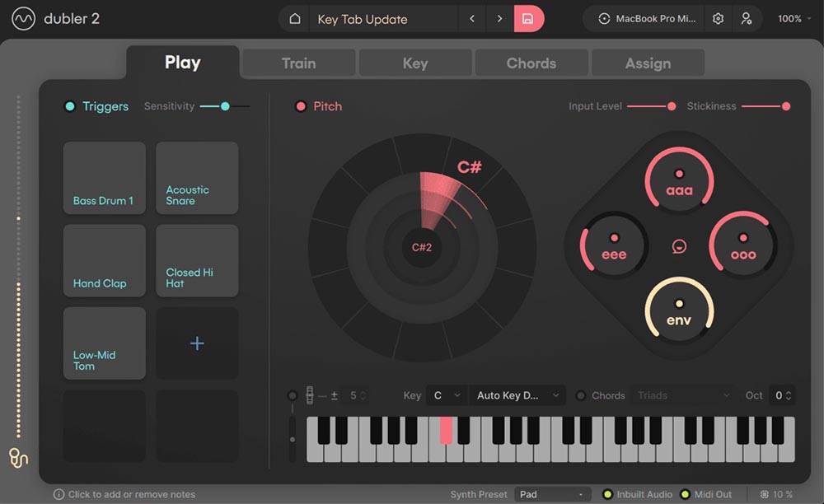The image size is (824, 504).
Task: Expand the Auto Key Detect scale dropdown
Action: [517, 395]
